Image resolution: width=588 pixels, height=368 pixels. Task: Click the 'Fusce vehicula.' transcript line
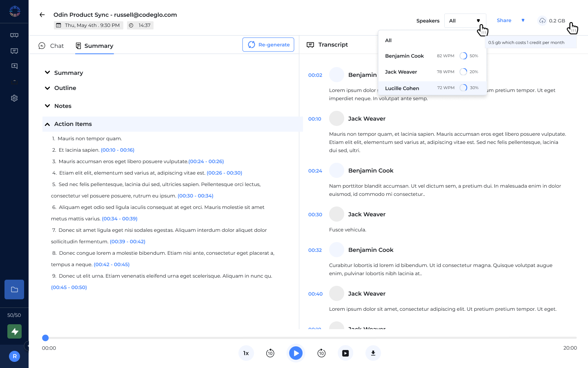point(347,230)
